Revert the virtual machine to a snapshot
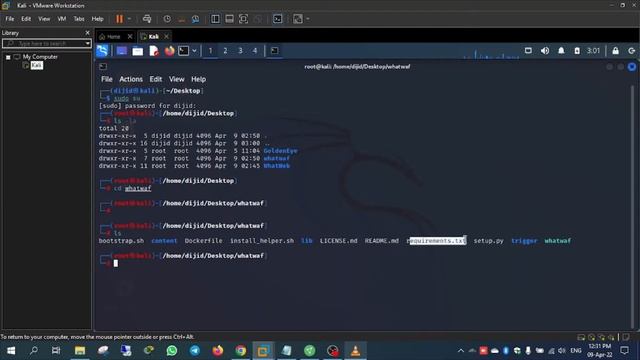This screenshot has height=360, width=640. tap(182, 19)
